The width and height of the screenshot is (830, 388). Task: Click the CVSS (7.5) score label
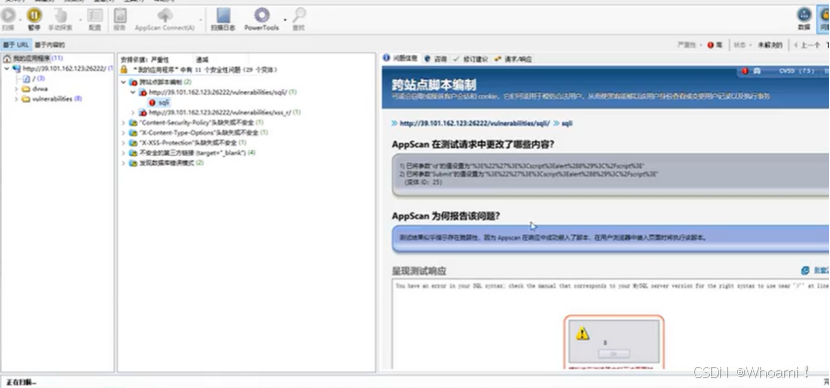(x=796, y=71)
